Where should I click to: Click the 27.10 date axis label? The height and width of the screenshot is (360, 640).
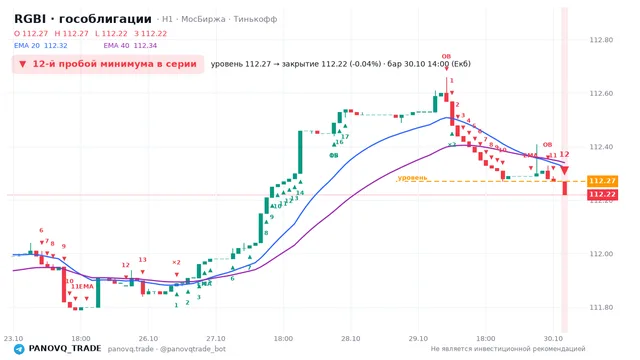[x=216, y=339]
